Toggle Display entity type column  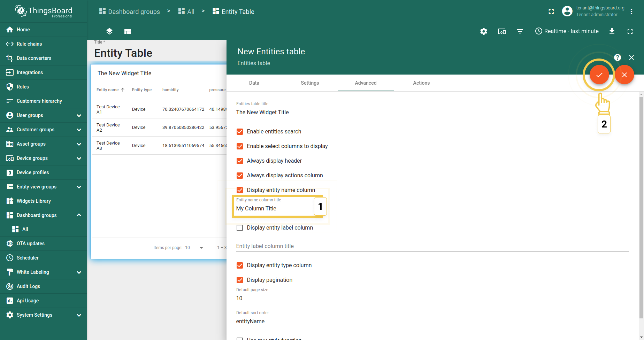coord(240,265)
